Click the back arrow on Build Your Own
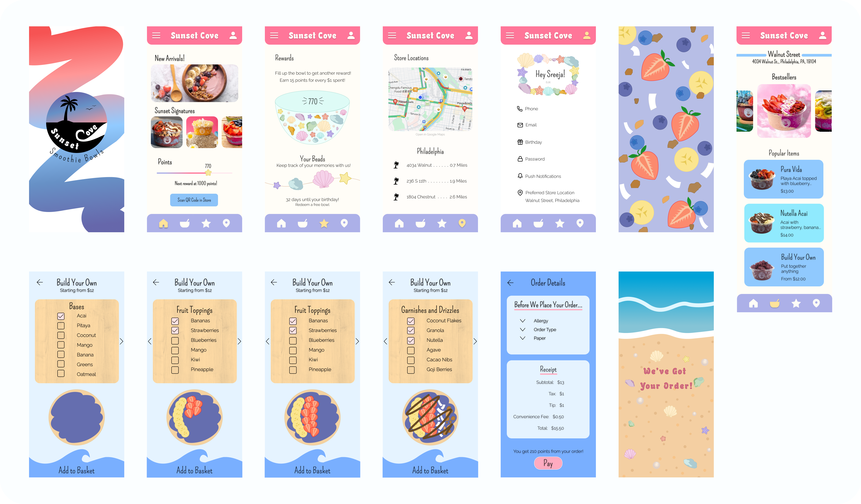The image size is (861, 504). point(40,282)
